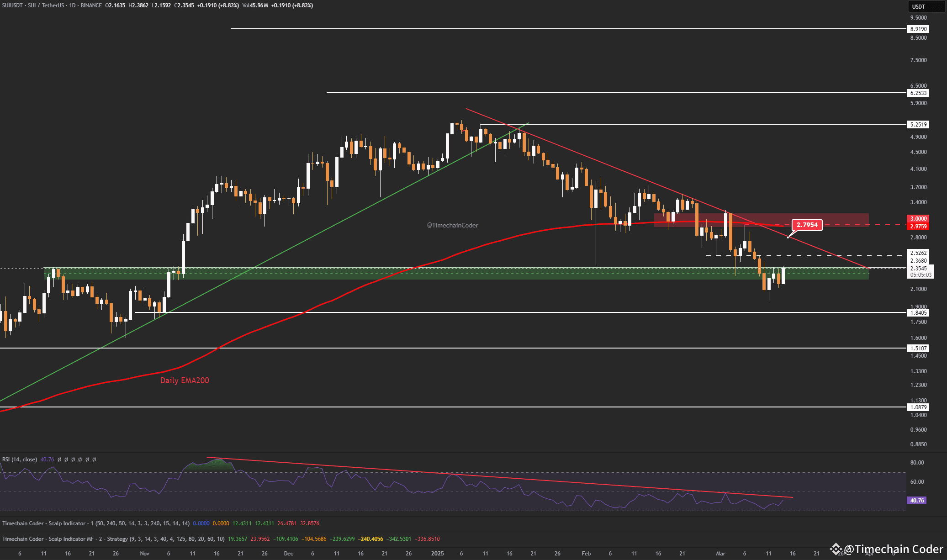Screen dimensions: 947x560
Task: Click the purple RSI value label 40.76 on axis
Action: coord(917,501)
